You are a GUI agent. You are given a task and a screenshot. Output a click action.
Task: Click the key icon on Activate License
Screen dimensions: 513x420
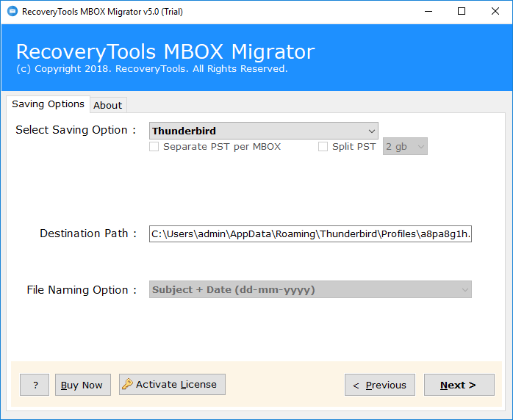point(128,384)
